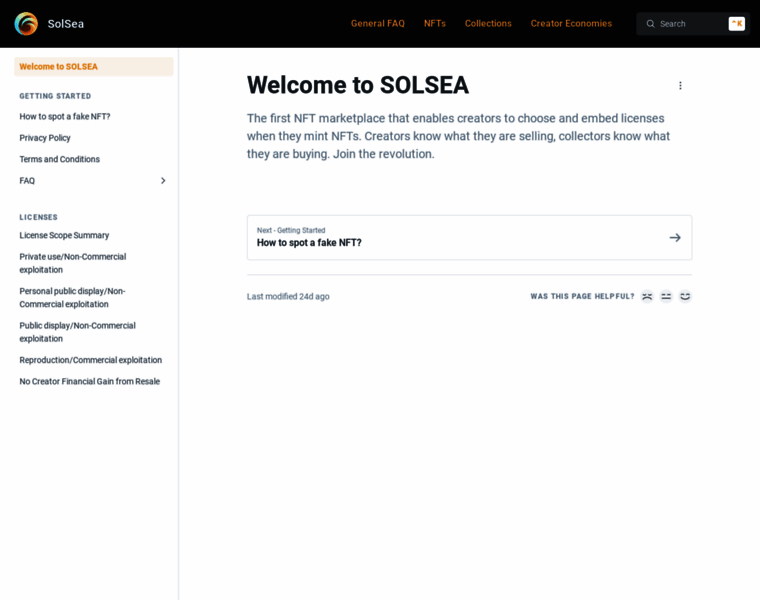Open the Creator Economies nav item

coord(571,23)
